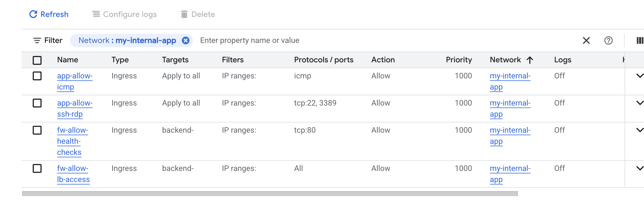Expand the app-allow-ssh-rdp row chevron
This screenshot has height=205, width=644.
640,103
